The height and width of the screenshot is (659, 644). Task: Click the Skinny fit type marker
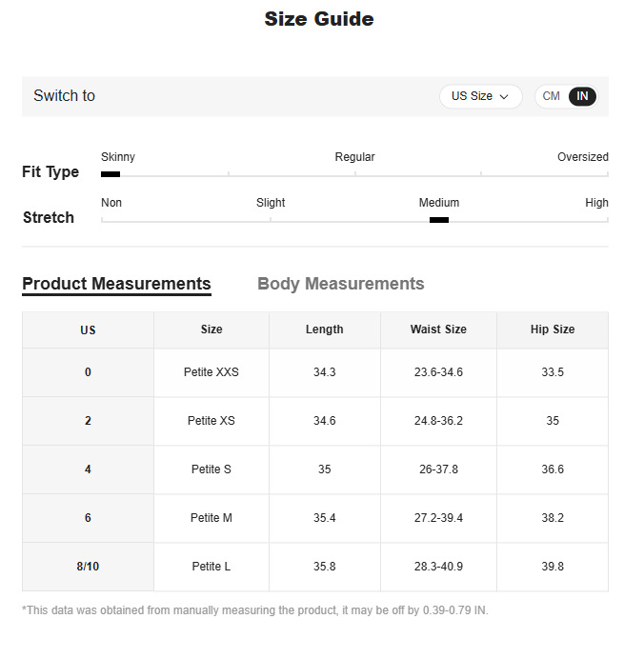pyautogui.click(x=111, y=174)
